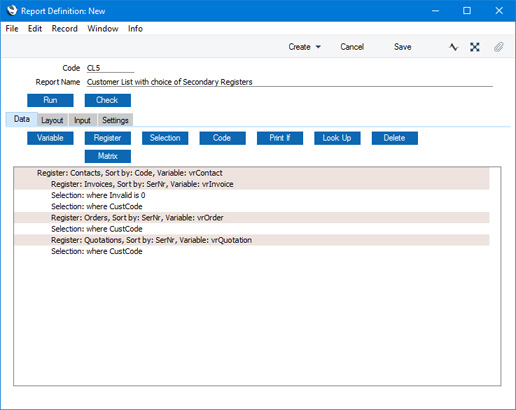
Task: Open the Settings tab
Action: click(x=115, y=120)
